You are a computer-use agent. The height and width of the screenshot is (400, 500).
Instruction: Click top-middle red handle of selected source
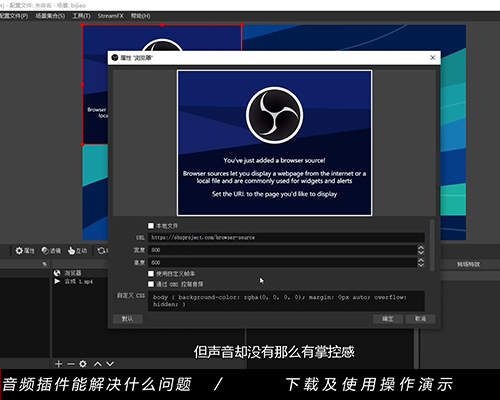(162, 25)
